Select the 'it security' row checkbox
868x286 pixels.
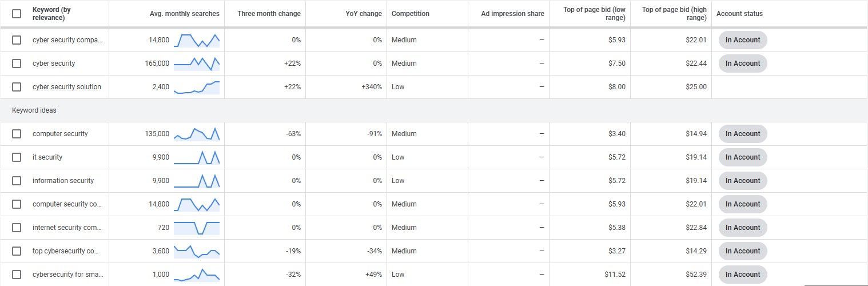pyautogui.click(x=17, y=157)
